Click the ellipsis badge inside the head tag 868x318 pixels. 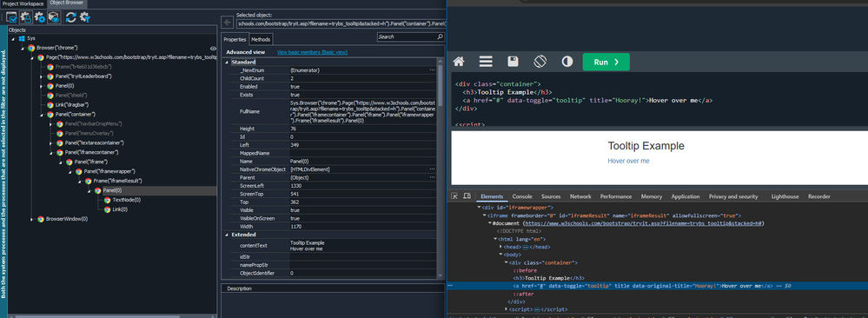pos(526,247)
